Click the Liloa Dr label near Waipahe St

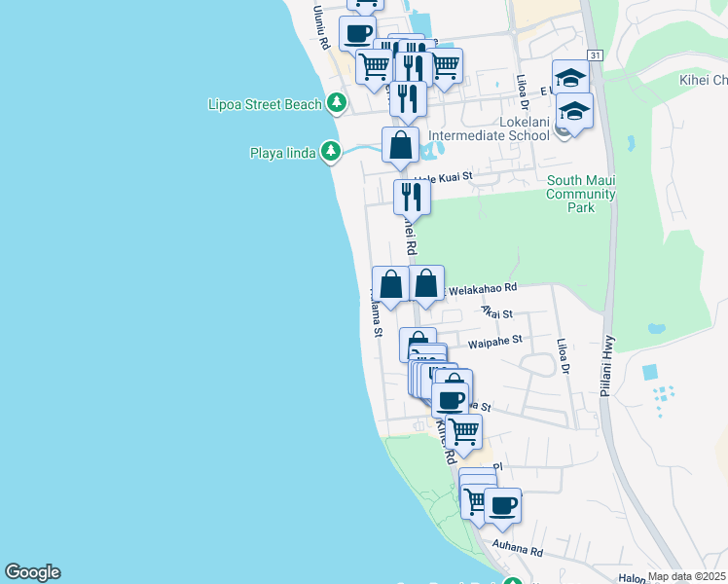563,356
